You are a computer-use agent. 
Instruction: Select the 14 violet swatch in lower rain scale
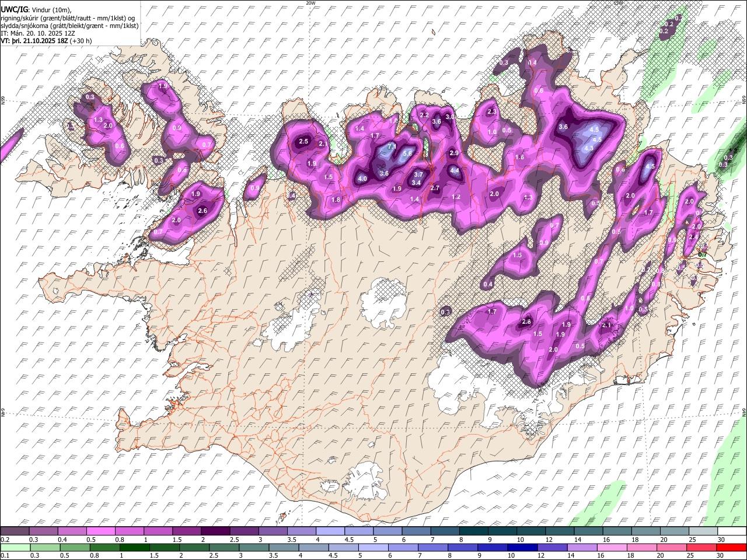pos(582,547)
